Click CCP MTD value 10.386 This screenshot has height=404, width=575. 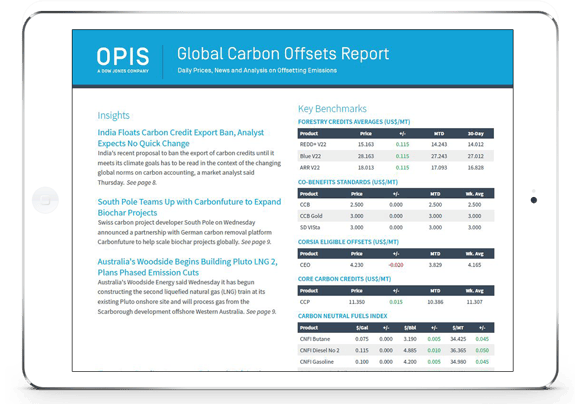coord(435,302)
